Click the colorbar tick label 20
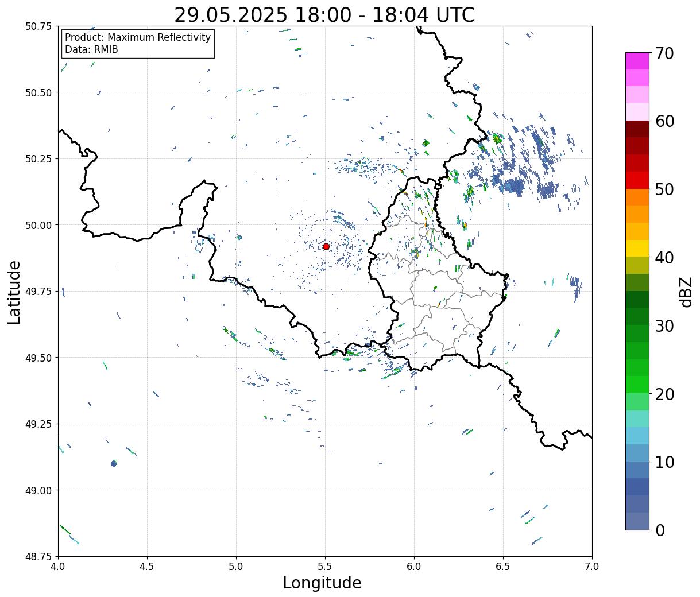 tap(664, 394)
